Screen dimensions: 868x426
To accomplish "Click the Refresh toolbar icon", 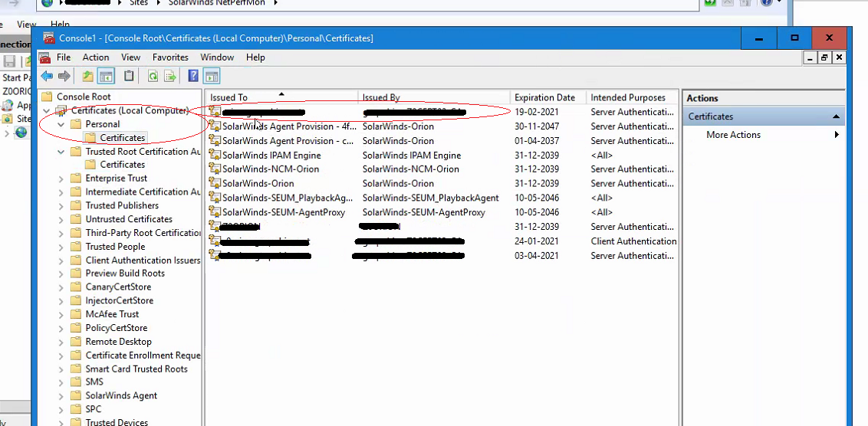I will (x=153, y=76).
